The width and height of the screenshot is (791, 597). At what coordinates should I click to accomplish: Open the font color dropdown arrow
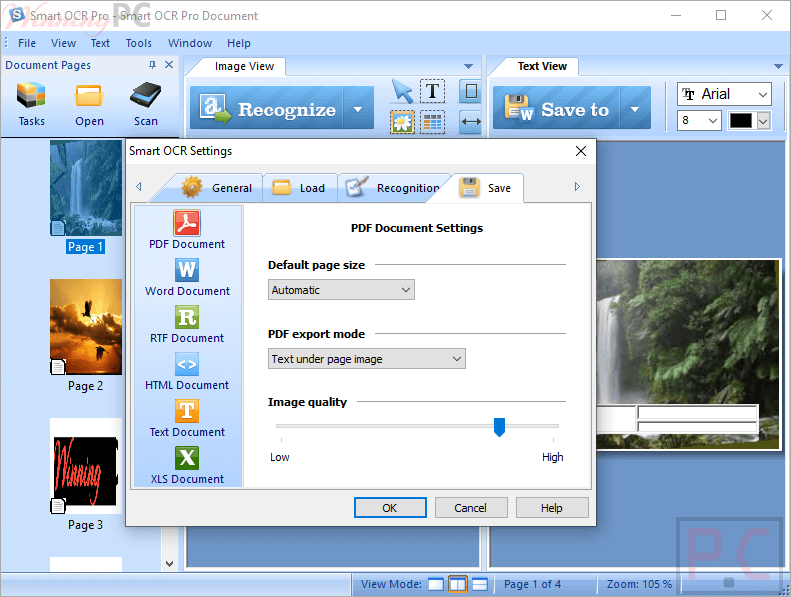tap(763, 121)
